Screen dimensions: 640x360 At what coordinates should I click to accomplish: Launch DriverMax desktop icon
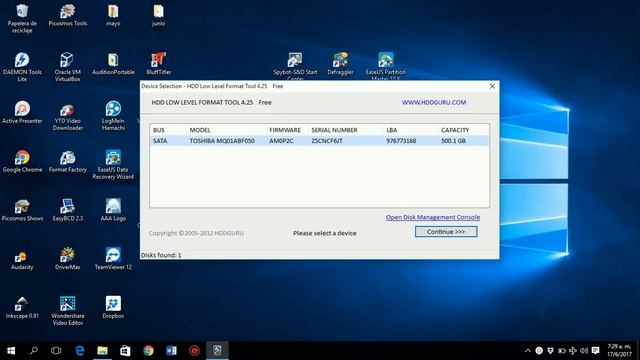pos(68,259)
